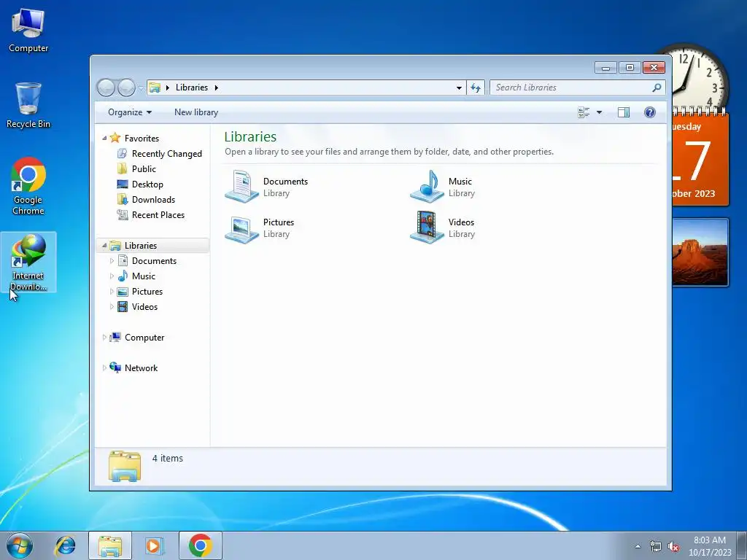Click the refresh button beside address bar
This screenshot has height=560, width=747.
[x=476, y=87]
